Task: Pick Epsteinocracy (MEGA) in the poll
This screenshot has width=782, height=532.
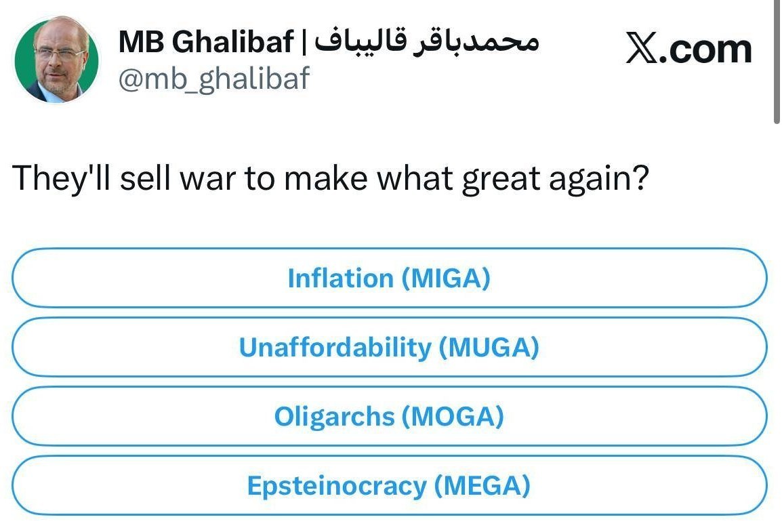Action: 390,485
